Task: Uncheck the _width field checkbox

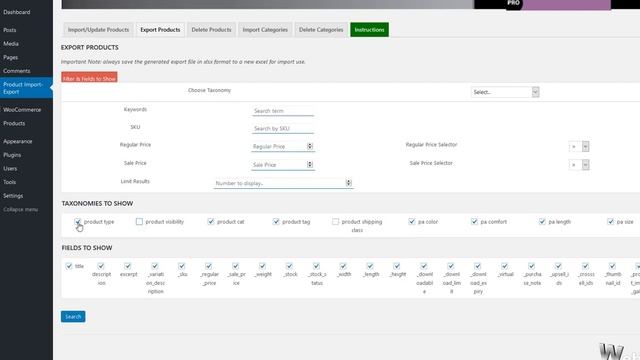Action: point(343,266)
